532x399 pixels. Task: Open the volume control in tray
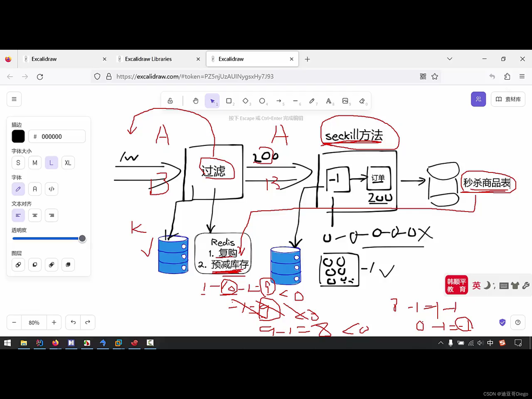pos(480,343)
